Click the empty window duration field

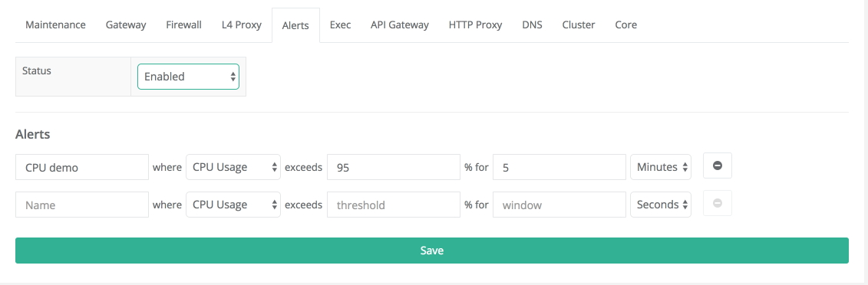click(559, 205)
